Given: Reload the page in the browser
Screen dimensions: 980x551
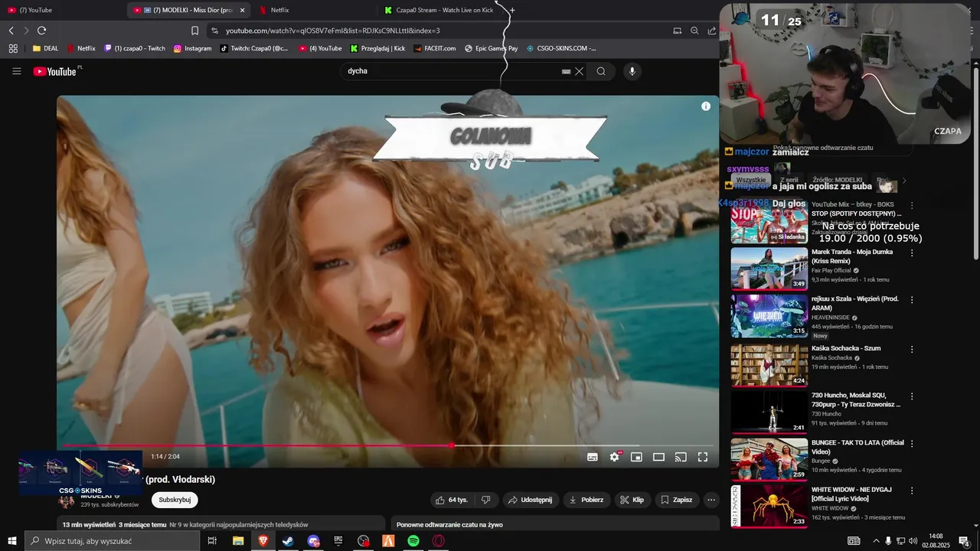Looking at the screenshot, I should [x=41, y=31].
